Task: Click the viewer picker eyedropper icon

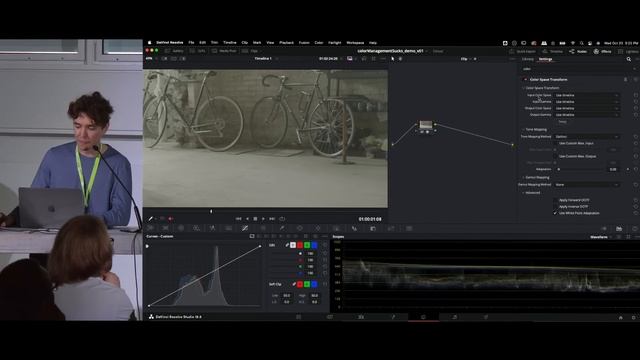Action: tap(151, 219)
